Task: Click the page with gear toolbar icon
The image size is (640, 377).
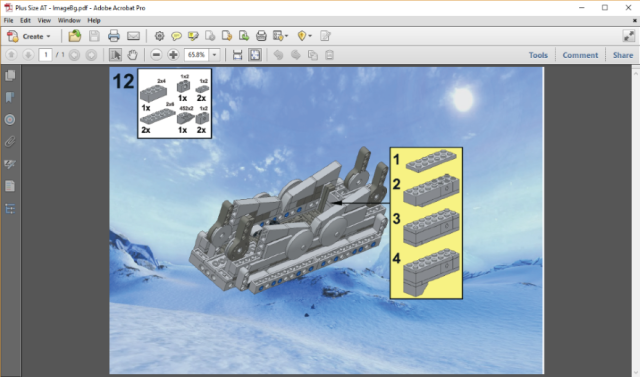Action: (x=210, y=36)
